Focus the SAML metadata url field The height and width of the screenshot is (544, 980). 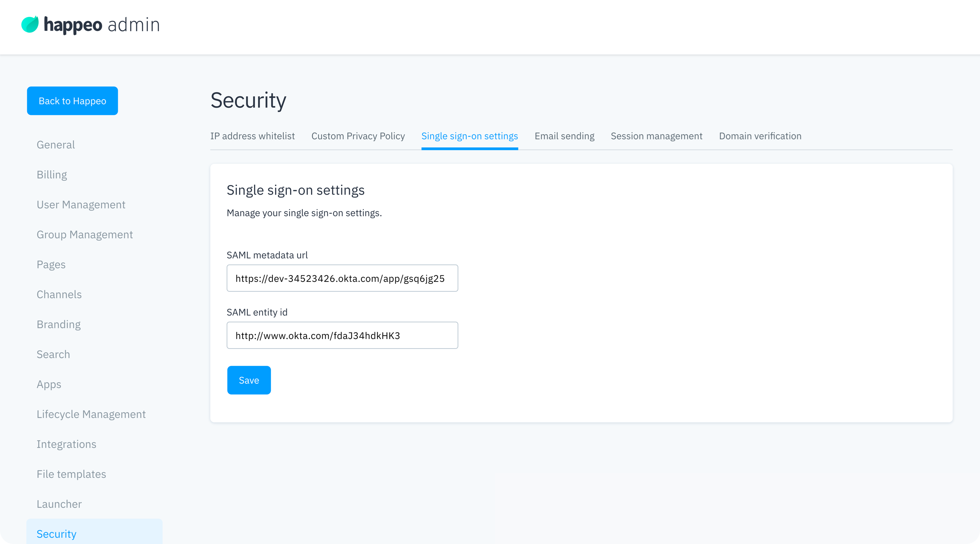coord(342,278)
